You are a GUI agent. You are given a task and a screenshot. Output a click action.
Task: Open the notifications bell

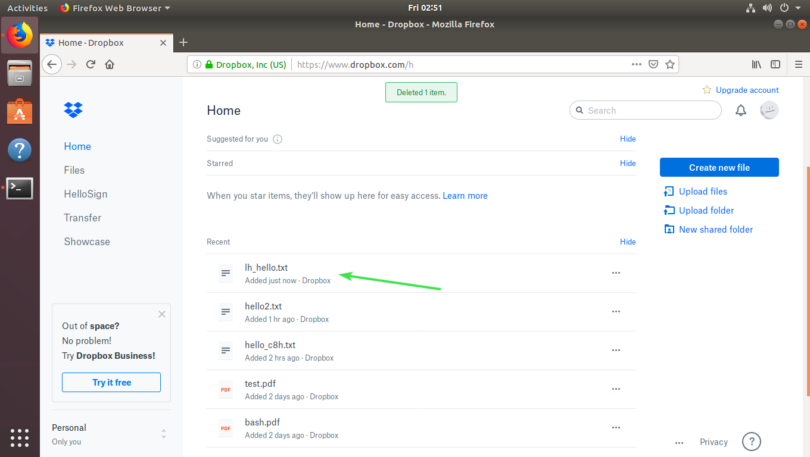pyautogui.click(x=741, y=110)
